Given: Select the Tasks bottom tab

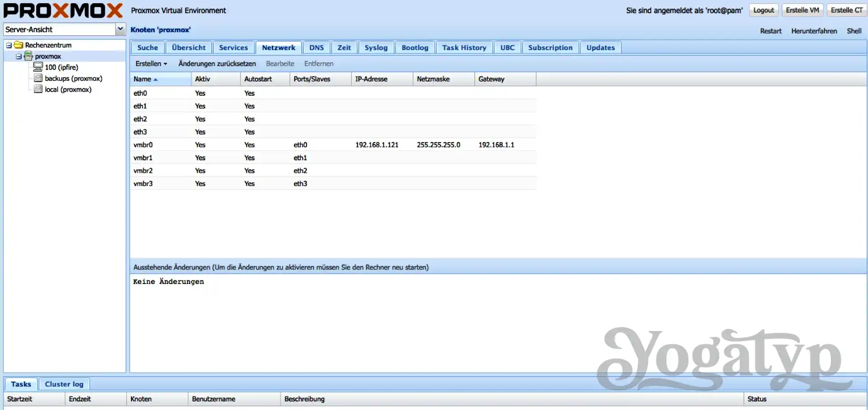Looking at the screenshot, I should tap(21, 384).
